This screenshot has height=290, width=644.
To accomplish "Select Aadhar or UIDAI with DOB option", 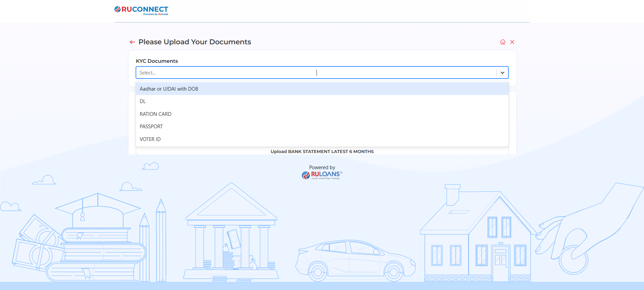I will 169,89.
